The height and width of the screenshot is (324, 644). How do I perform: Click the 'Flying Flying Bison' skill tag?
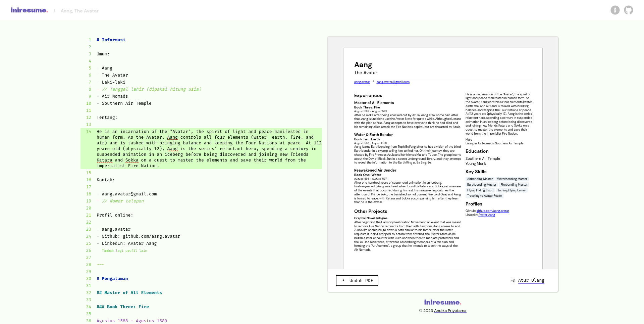point(480,190)
